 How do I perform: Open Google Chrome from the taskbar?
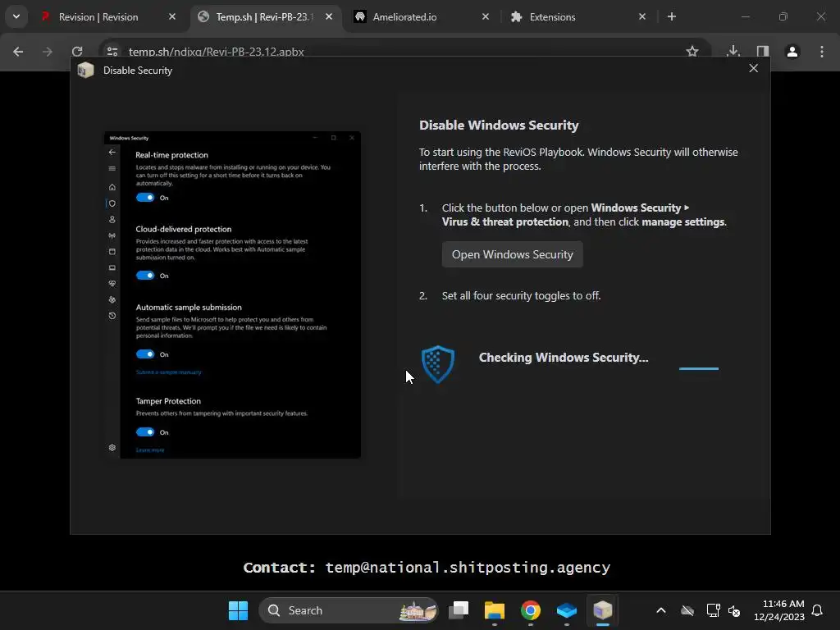click(x=531, y=610)
